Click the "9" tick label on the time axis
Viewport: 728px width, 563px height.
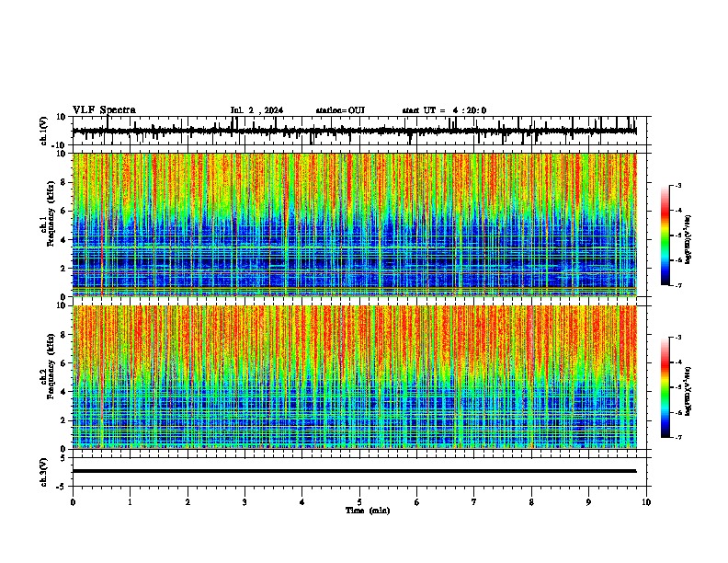coord(588,502)
